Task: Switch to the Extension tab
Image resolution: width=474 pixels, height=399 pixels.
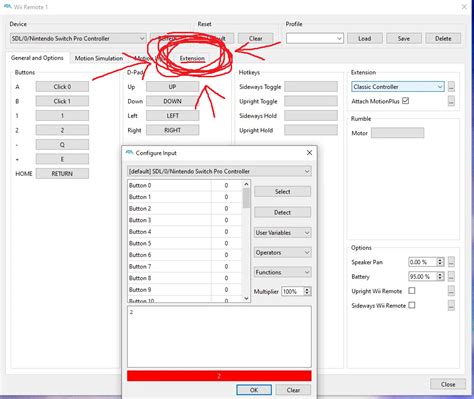Action: click(192, 59)
